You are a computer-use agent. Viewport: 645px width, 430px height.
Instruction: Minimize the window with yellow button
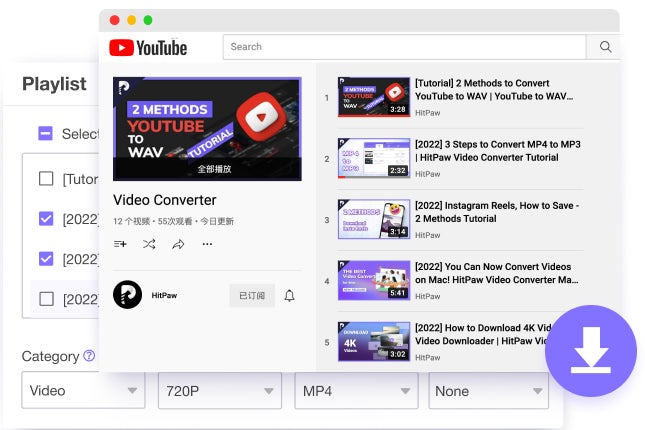(131, 20)
